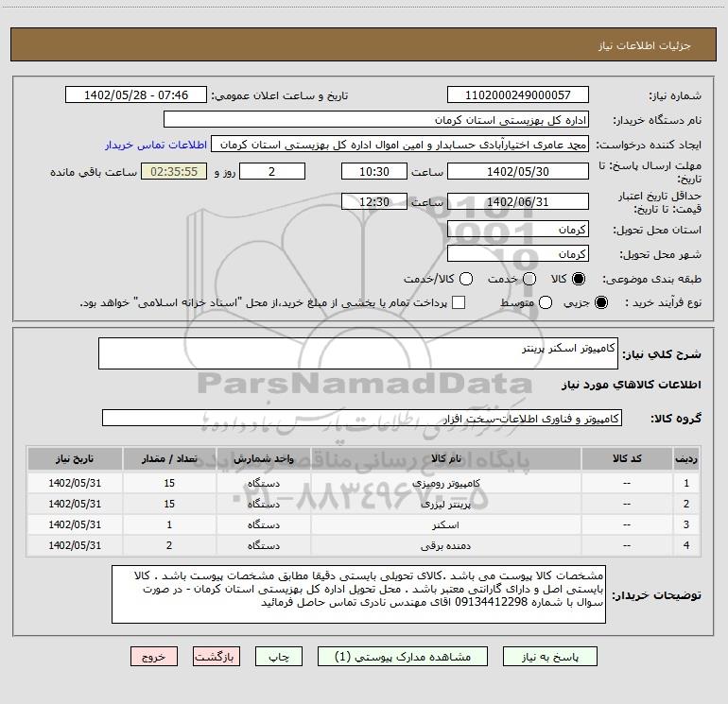Click the request creator name field

pyautogui.click(x=400, y=145)
